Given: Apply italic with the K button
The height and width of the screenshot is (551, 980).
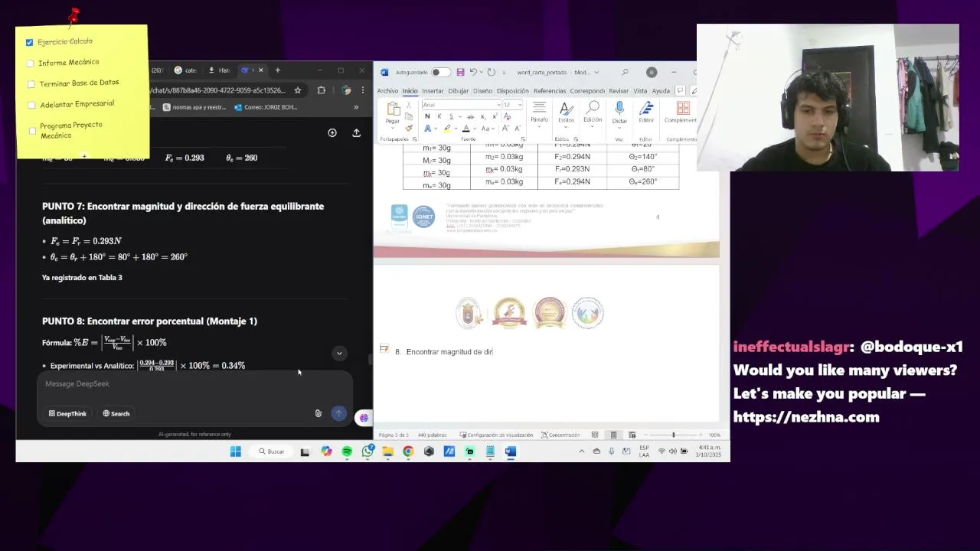Looking at the screenshot, I should tap(439, 116).
